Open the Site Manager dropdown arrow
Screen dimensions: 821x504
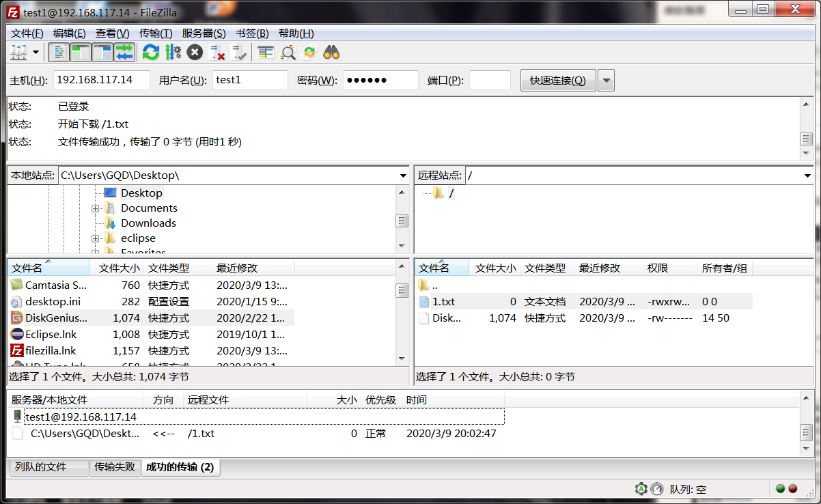[36, 53]
